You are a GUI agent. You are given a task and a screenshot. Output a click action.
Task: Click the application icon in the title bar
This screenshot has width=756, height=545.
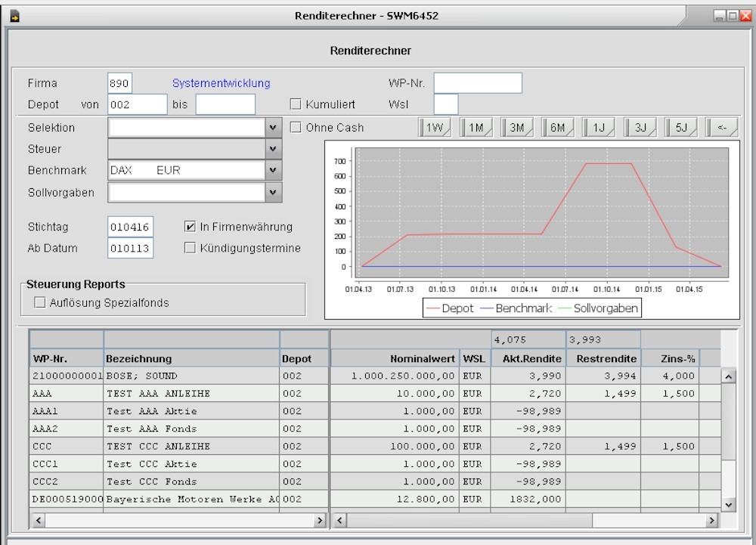click(14, 15)
